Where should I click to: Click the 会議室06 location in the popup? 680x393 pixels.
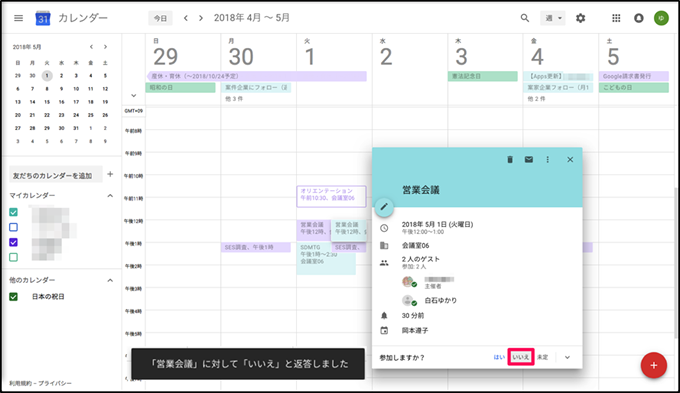pyautogui.click(x=415, y=246)
